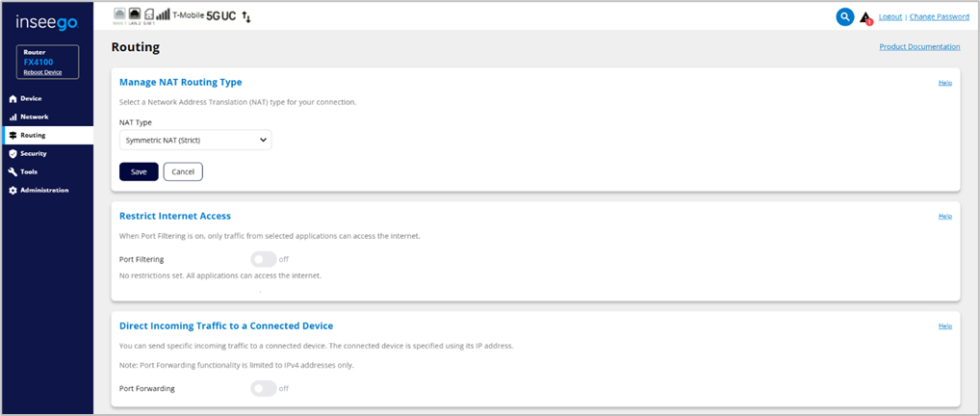Open the alert notifications icon
Screen dimensions: 980x416
click(866, 17)
